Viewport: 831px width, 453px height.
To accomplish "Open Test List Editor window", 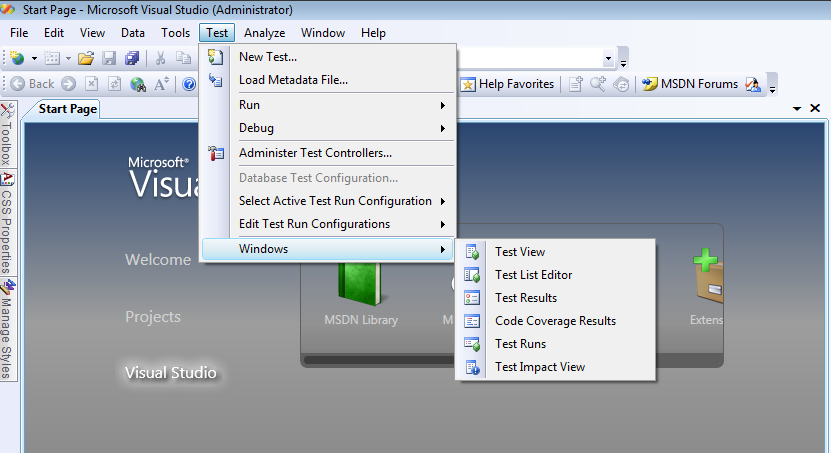I will pyautogui.click(x=555, y=275).
